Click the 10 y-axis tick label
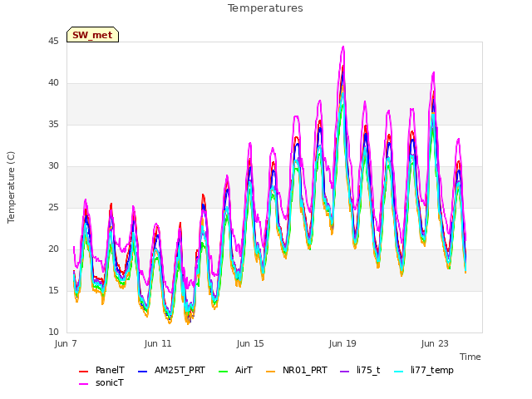Screen dimensions: 532x399 point(53,332)
